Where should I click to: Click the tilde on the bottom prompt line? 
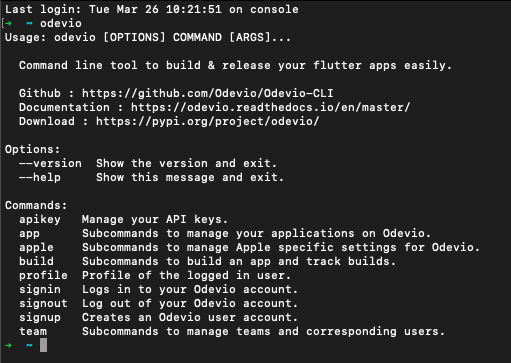tap(29, 345)
